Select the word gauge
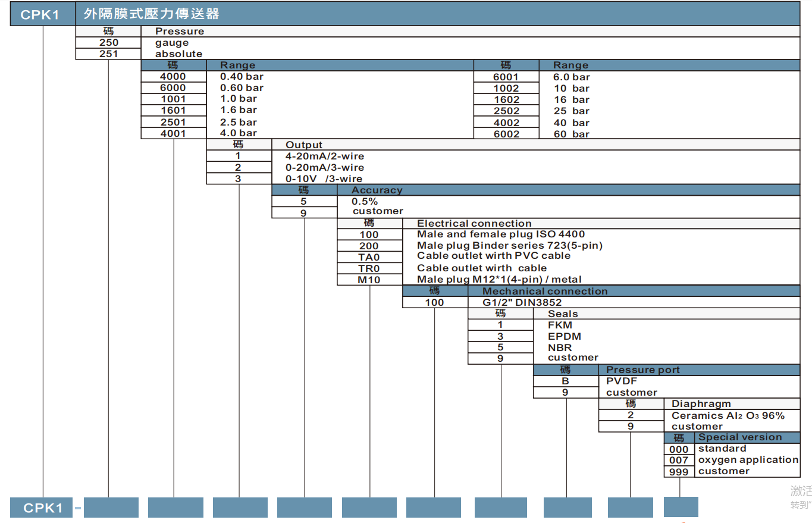The height and width of the screenshot is (523, 812). (x=172, y=43)
